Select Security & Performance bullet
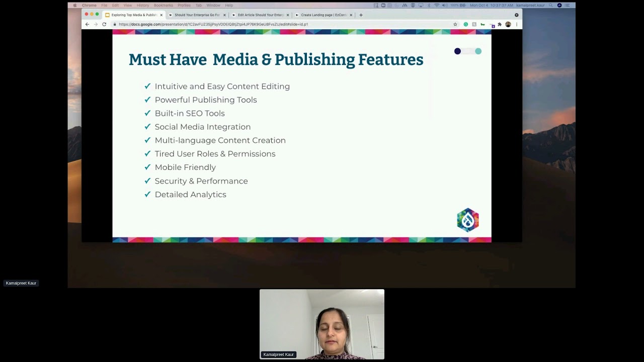Screen dimensions: 644x362 (201, 181)
